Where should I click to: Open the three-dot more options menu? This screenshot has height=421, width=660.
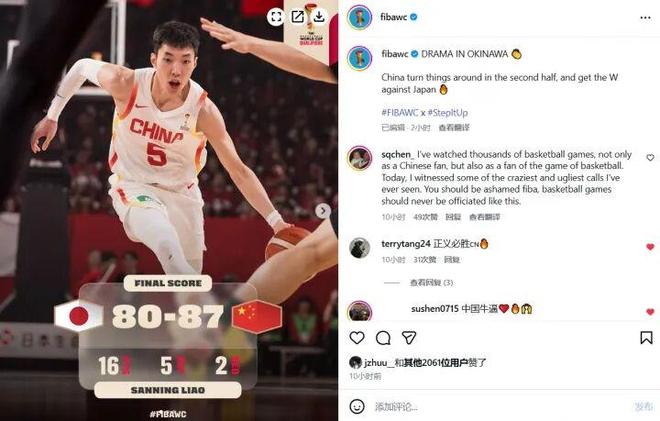[x=645, y=18]
